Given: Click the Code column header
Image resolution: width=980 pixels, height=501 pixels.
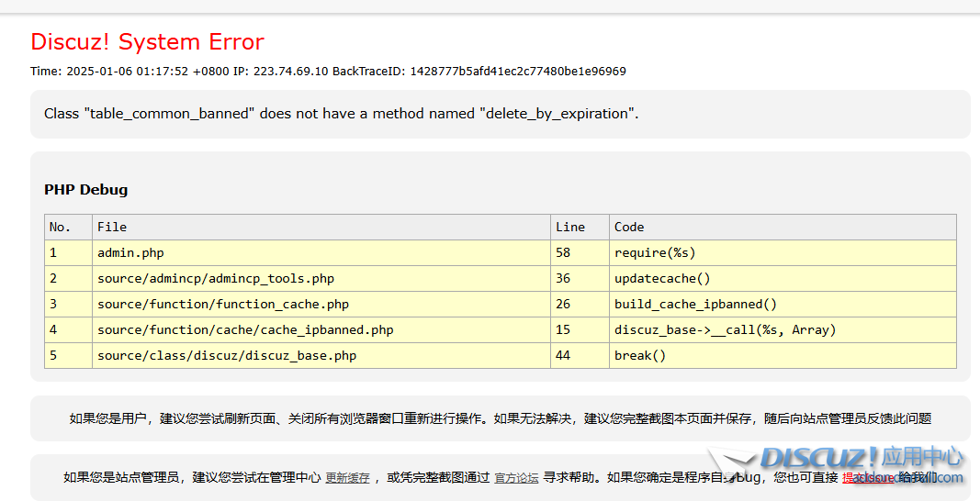Looking at the screenshot, I should pos(629,227).
